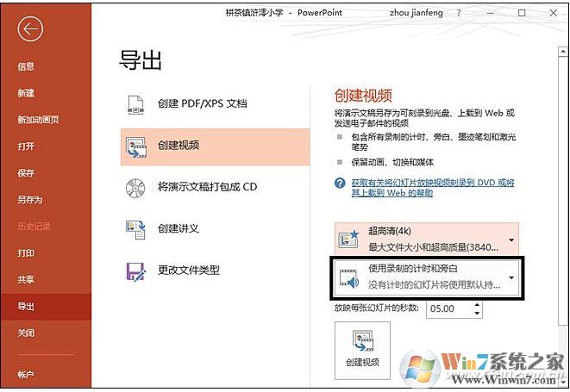Open the DVD and Web help link
Image resolution: width=570 pixels, height=392 pixels.
[433, 188]
